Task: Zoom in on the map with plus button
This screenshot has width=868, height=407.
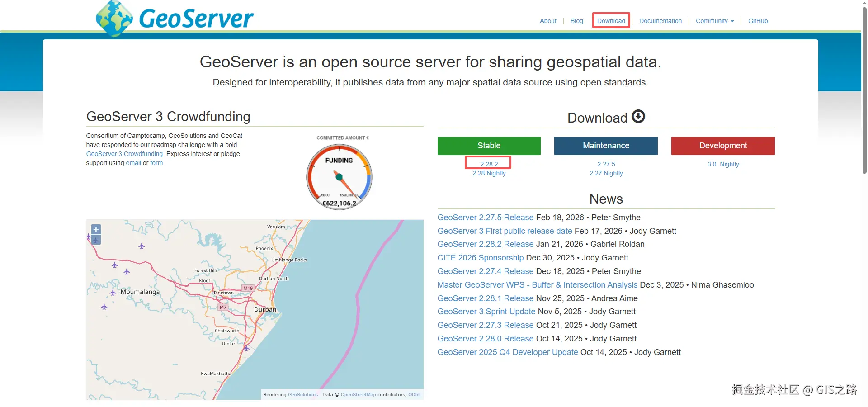Action: (96, 229)
